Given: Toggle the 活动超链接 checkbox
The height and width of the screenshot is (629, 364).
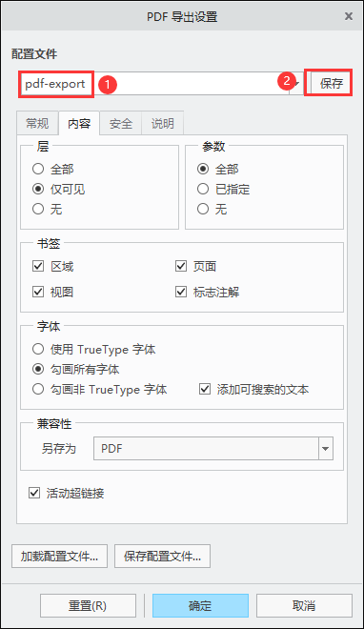Looking at the screenshot, I should point(34,493).
